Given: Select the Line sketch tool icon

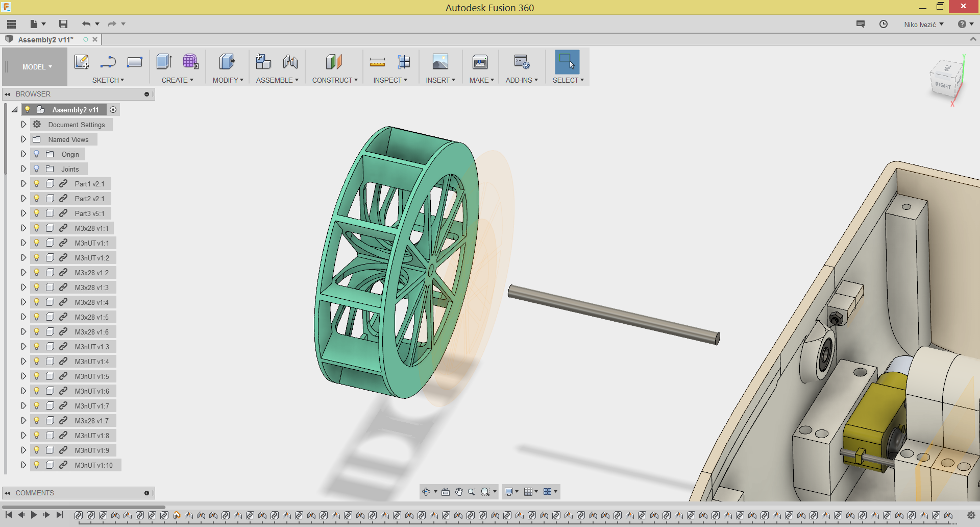Looking at the screenshot, I should click(x=108, y=62).
